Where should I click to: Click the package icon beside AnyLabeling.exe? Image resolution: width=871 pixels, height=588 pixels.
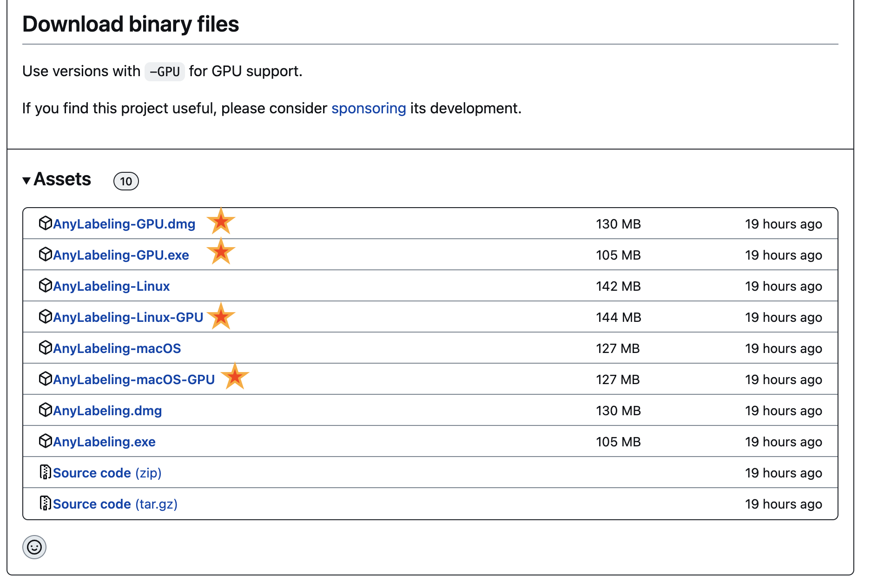tap(45, 441)
